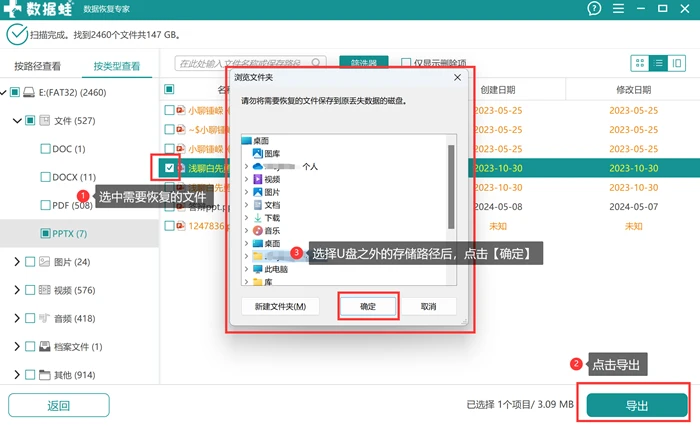Open the help question mark icon

click(594, 8)
